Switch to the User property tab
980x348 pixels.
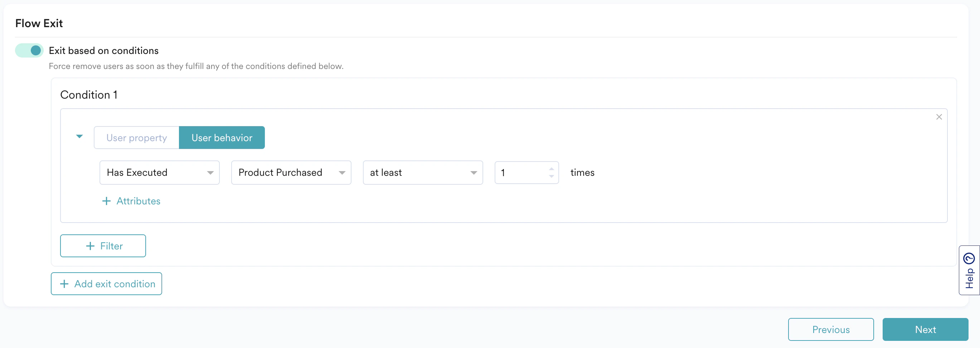click(136, 138)
